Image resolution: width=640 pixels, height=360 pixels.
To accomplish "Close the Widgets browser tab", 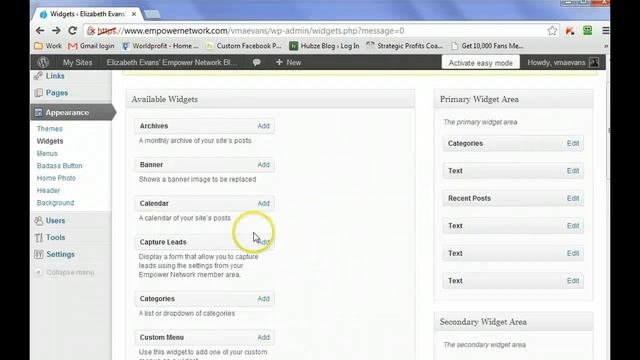I will click(x=133, y=14).
